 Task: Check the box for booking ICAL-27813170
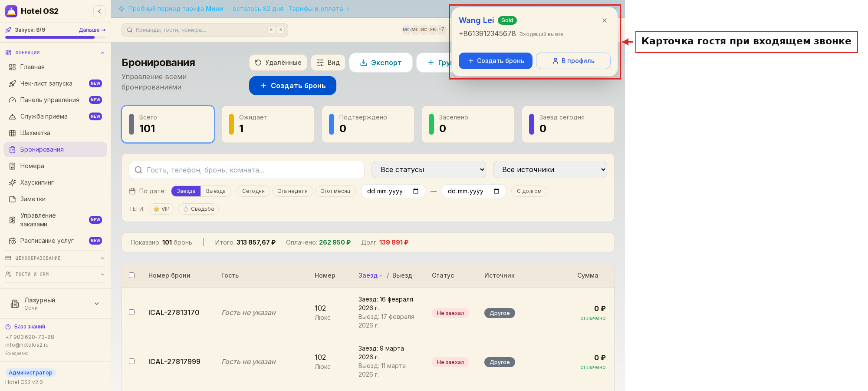(x=132, y=312)
